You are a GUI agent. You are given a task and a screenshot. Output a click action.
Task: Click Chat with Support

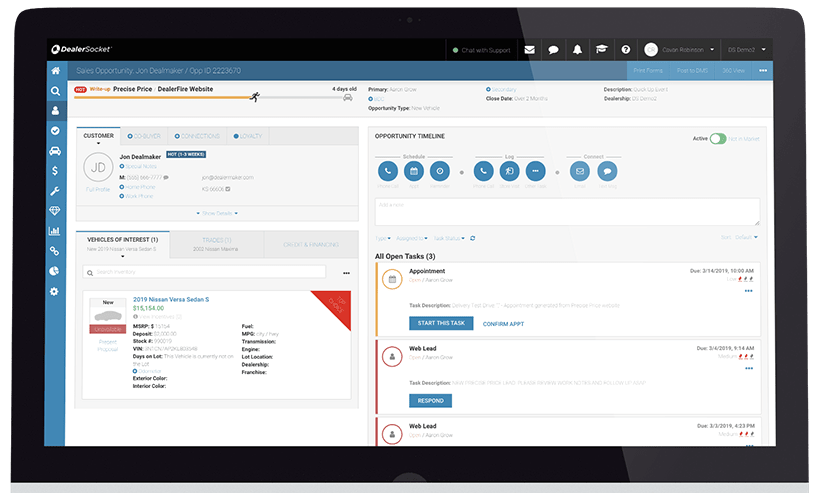coord(482,50)
